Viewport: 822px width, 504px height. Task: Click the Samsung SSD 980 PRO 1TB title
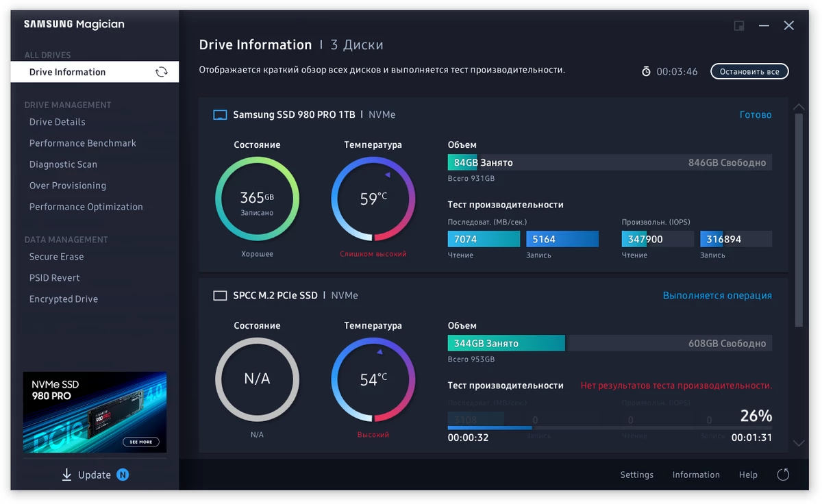pyautogui.click(x=294, y=115)
